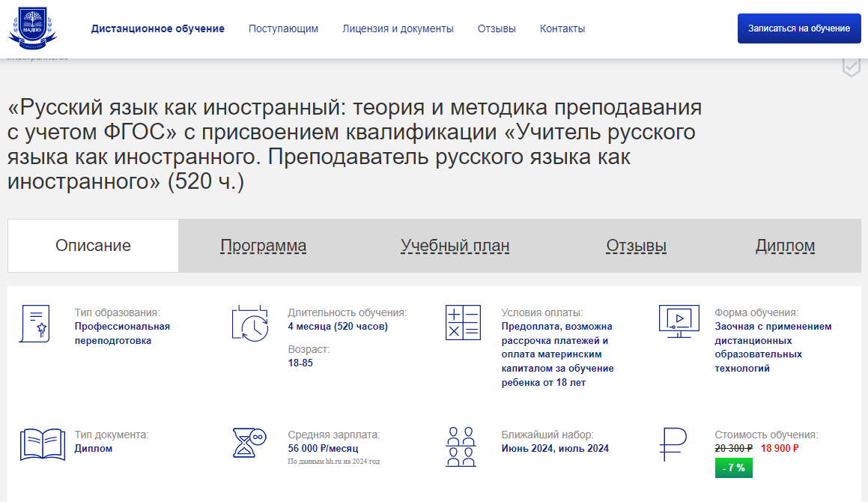868x502 pixels.
Task: Select the Отзывы tab in course section
Action: pos(636,246)
